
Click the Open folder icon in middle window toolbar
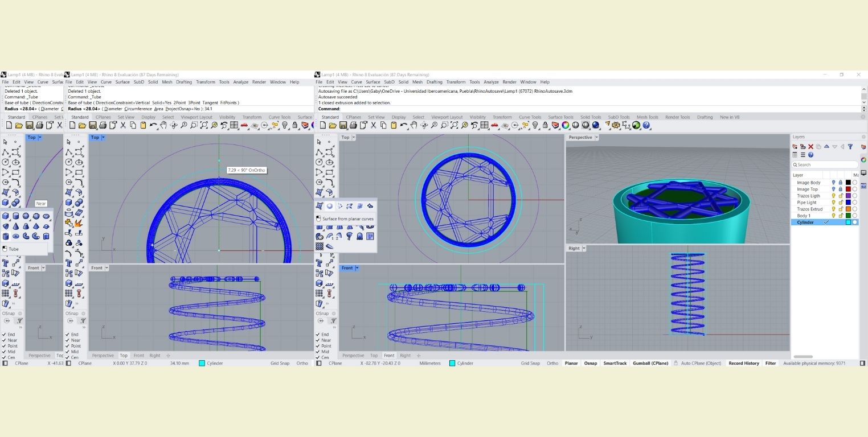82,125
